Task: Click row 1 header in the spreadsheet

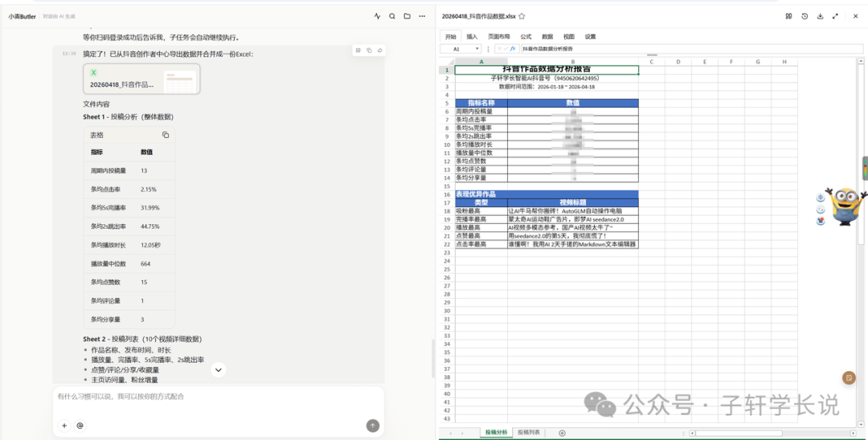Action: click(x=447, y=70)
